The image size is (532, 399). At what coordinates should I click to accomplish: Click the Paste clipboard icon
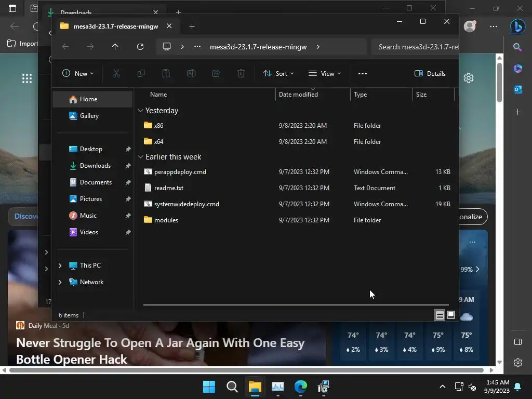click(x=166, y=73)
